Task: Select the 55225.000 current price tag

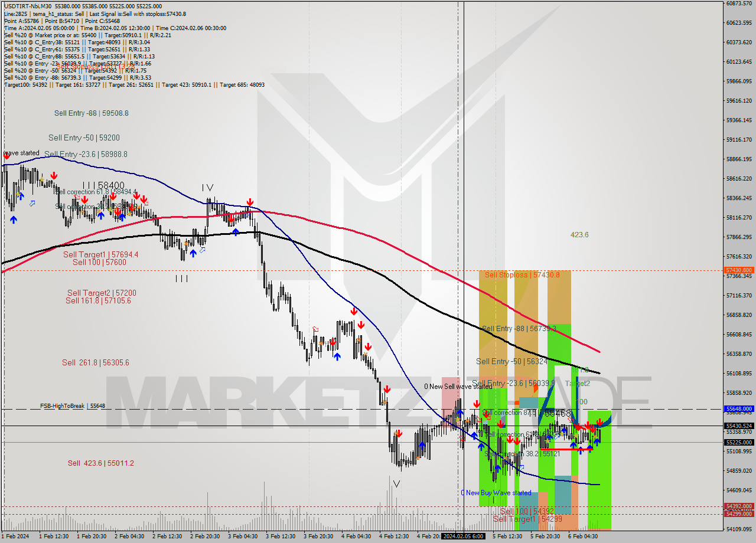Action: pyautogui.click(x=738, y=442)
